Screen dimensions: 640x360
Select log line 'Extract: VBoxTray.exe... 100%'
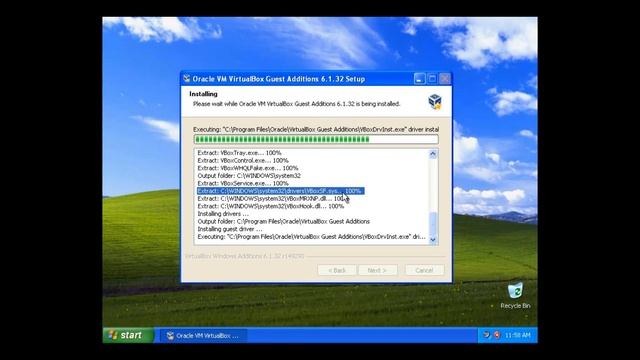(239, 153)
